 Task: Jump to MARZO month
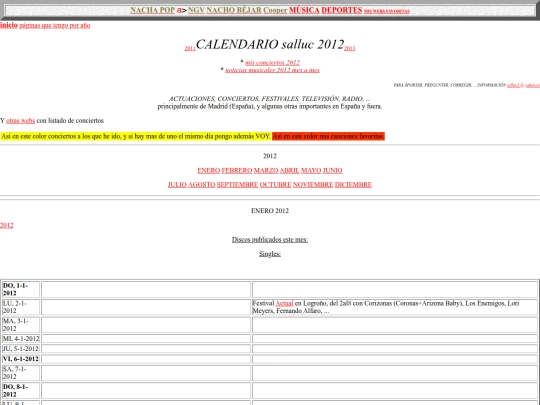[266, 170]
